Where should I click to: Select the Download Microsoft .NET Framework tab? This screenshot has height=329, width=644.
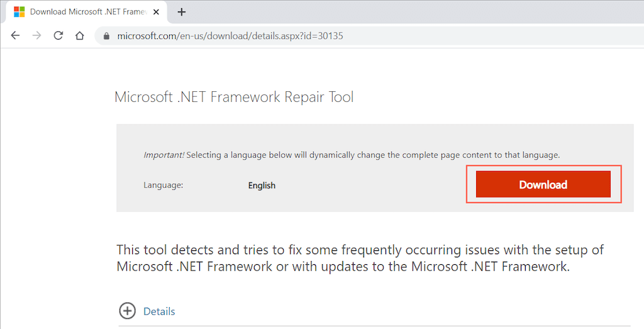coord(85,12)
